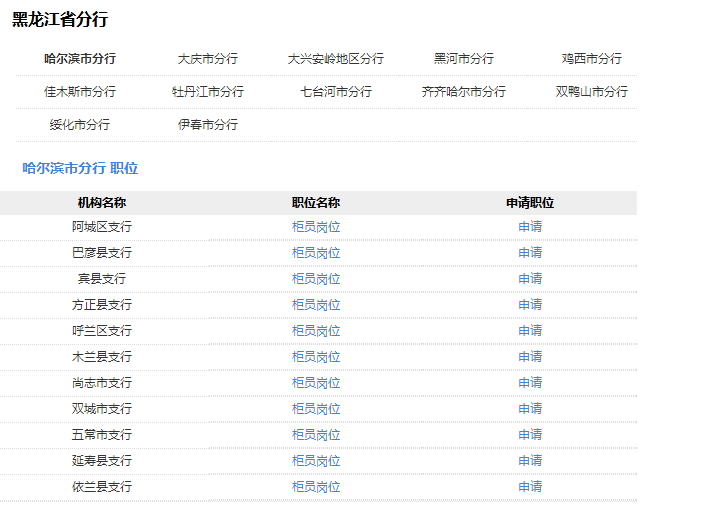
Task: Click the 依兰县支行 institution name
Action: click(x=102, y=487)
